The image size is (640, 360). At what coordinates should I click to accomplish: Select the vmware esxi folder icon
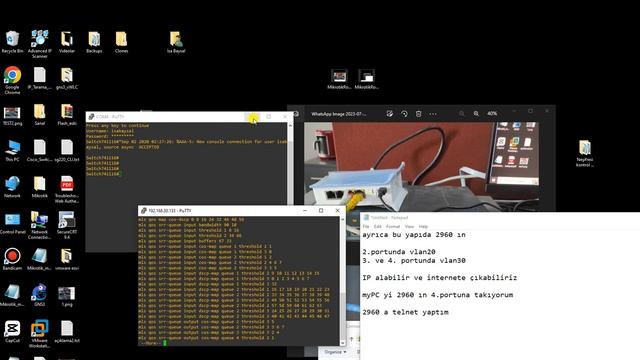point(67,259)
